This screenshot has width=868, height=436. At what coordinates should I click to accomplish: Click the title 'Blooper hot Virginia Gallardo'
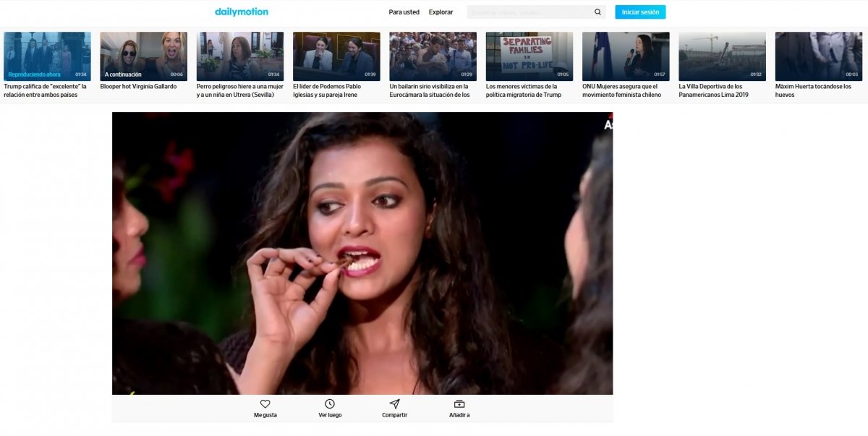(138, 87)
